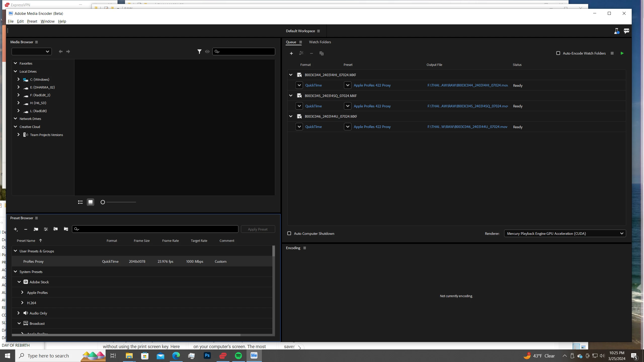Open Spotify from the taskbar

tap(238, 356)
